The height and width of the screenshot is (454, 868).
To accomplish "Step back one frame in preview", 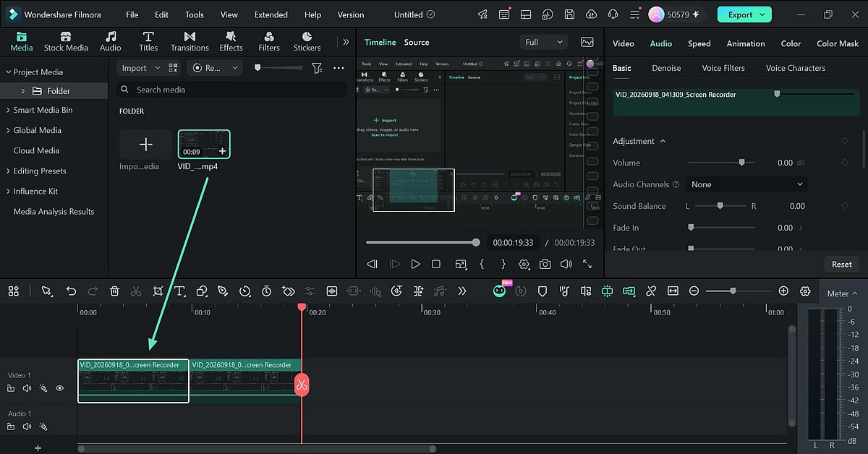I will pos(372,265).
